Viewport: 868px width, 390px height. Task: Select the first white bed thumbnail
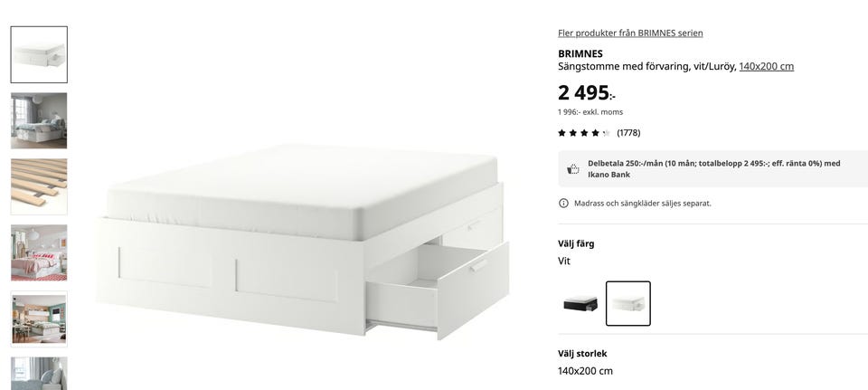pos(39,54)
